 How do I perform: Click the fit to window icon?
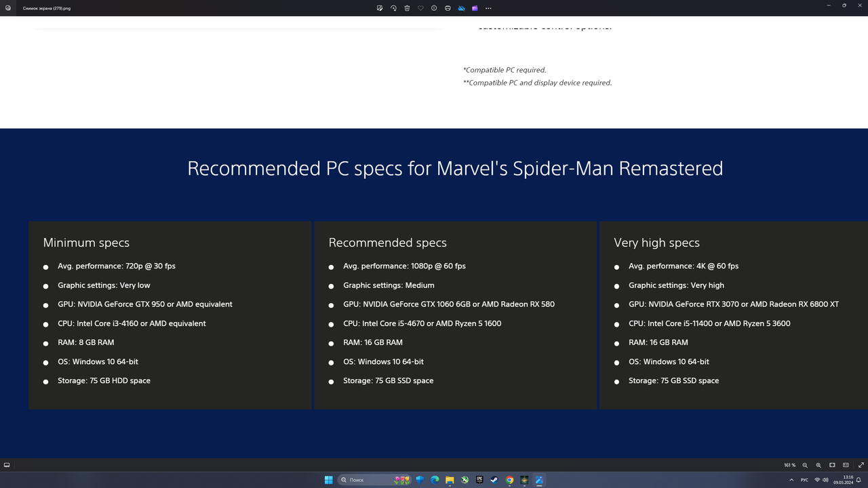coord(832,465)
